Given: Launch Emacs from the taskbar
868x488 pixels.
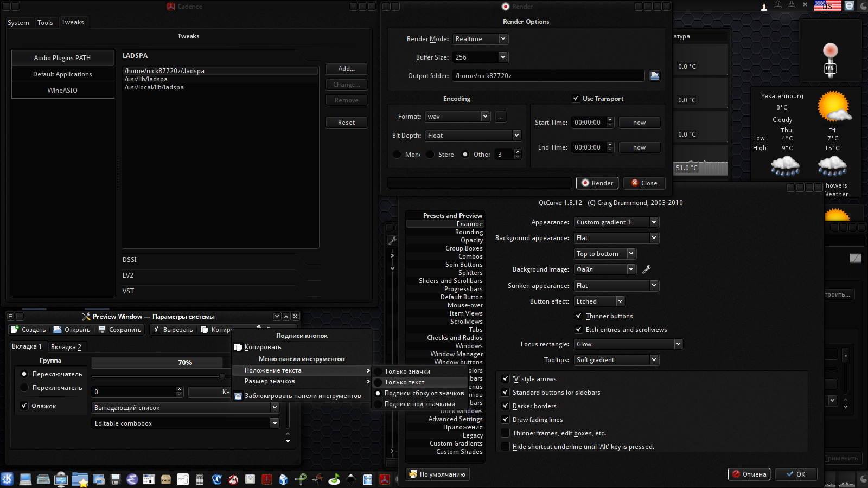Looking at the screenshot, I should pos(132,479).
